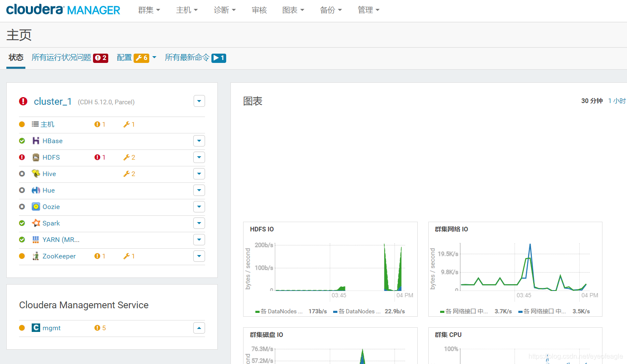Collapse the mgmt actions menu
Viewport: 627px width, 364px height.
pyautogui.click(x=199, y=328)
